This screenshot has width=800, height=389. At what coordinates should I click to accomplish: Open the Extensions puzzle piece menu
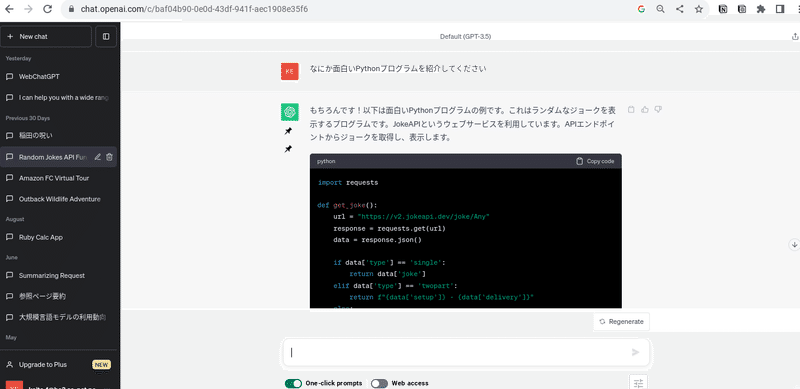pyautogui.click(x=761, y=9)
